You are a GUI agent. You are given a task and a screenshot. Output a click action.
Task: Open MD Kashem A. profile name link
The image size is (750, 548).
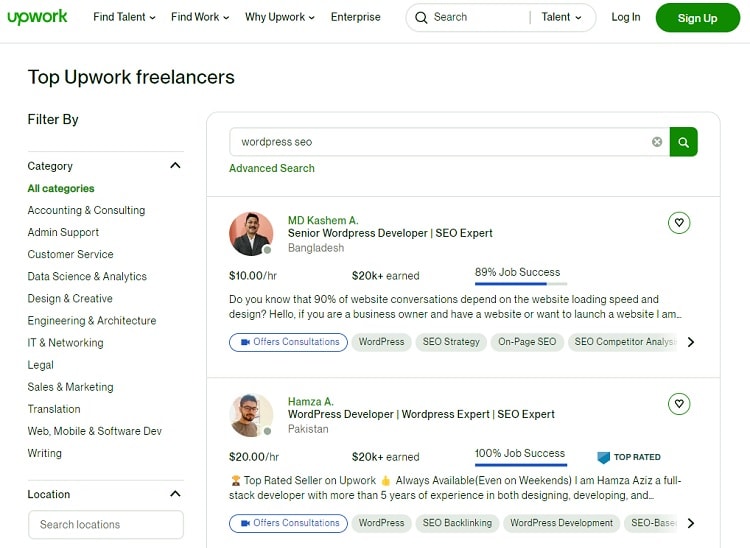pos(323,220)
